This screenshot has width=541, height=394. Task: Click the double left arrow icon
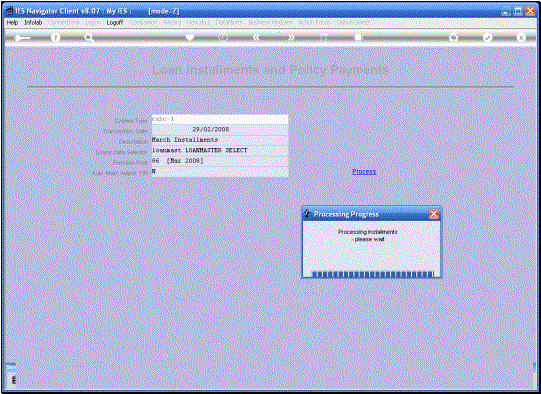[256, 37]
